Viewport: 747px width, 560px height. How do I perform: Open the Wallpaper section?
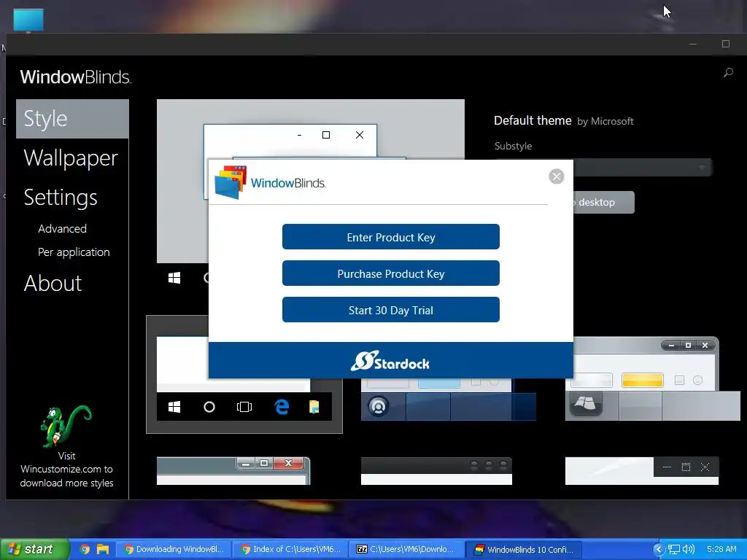pos(71,157)
